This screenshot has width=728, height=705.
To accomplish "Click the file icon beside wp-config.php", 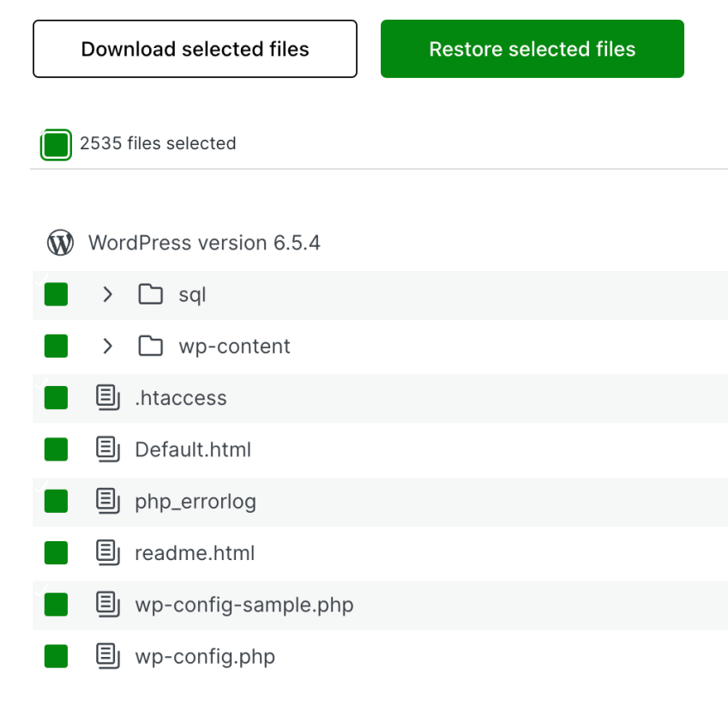I will point(107,656).
